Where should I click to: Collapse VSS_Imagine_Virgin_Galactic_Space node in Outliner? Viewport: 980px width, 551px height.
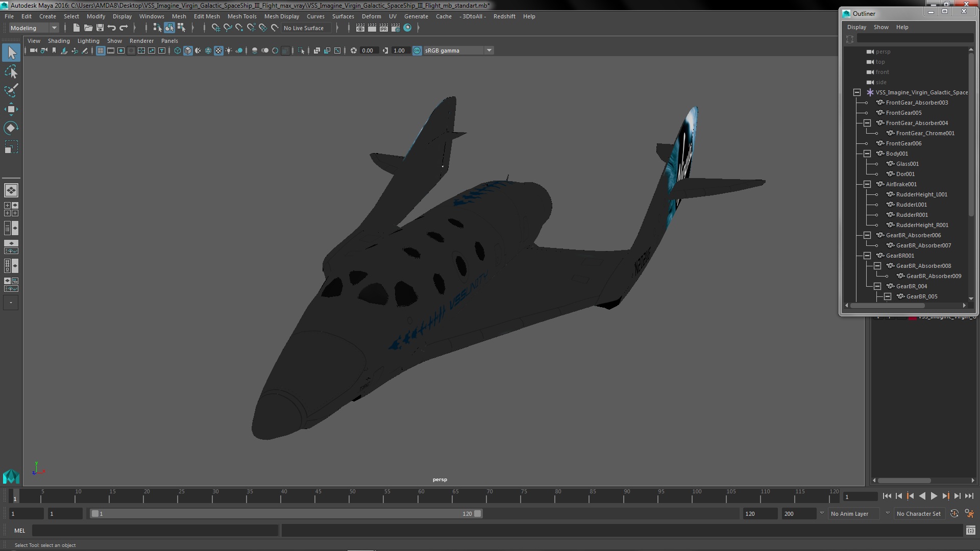857,92
